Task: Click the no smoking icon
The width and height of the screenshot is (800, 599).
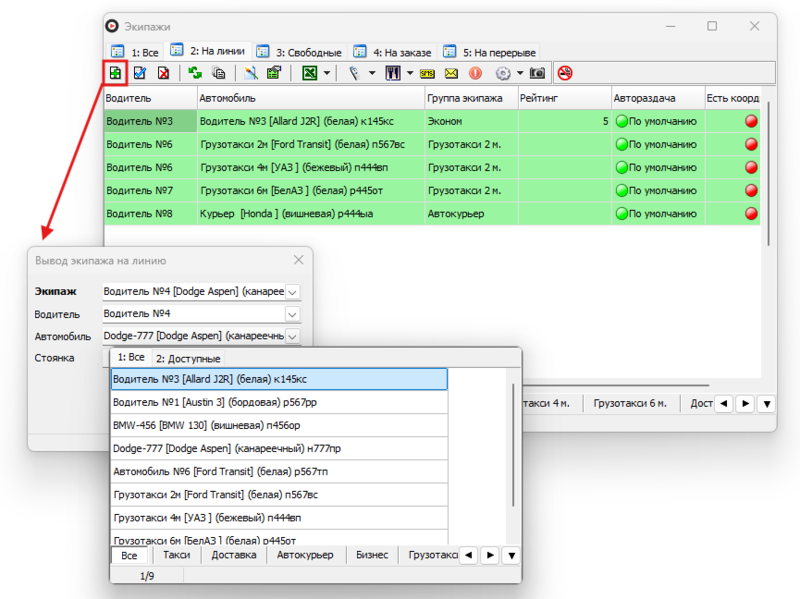Action: [565, 73]
